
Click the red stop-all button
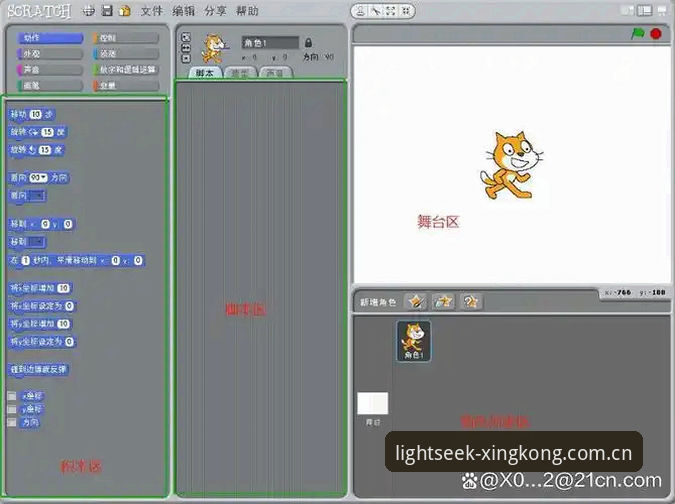pos(656,33)
